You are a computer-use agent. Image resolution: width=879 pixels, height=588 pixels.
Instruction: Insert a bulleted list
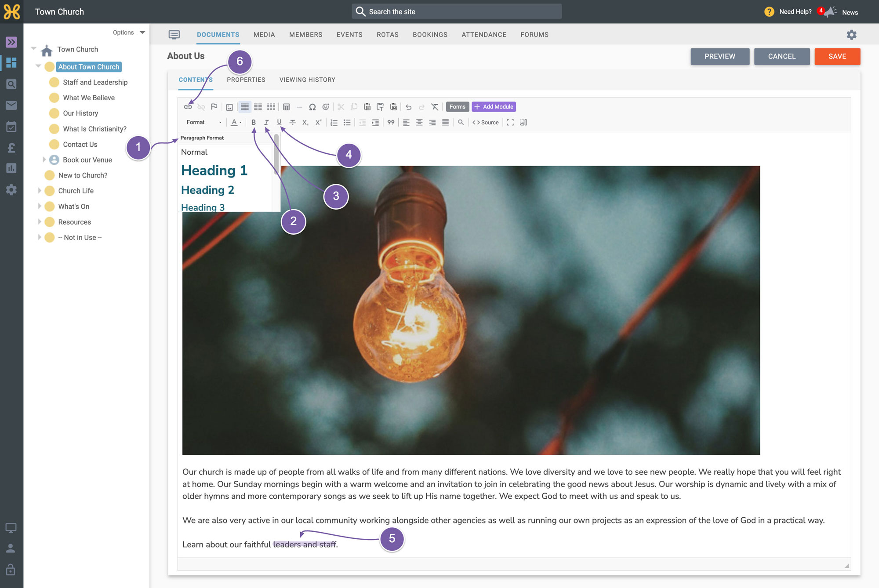[347, 122]
